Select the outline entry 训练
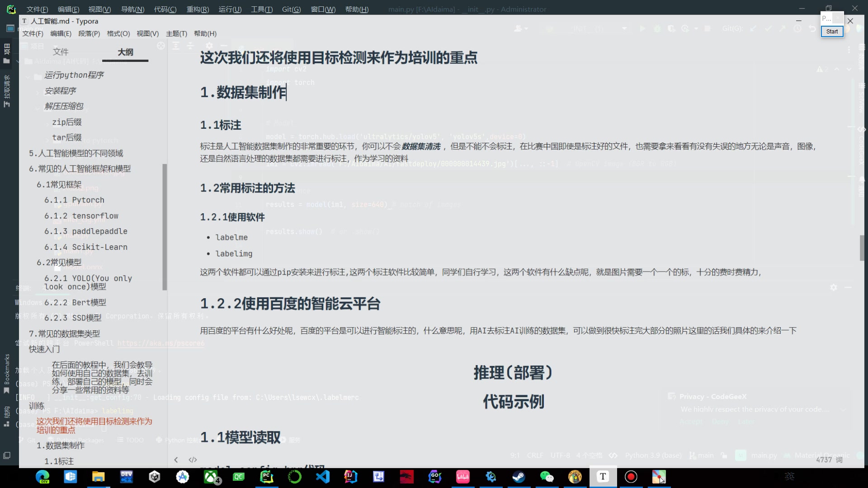The width and height of the screenshot is (868, 488). (37, 406)
